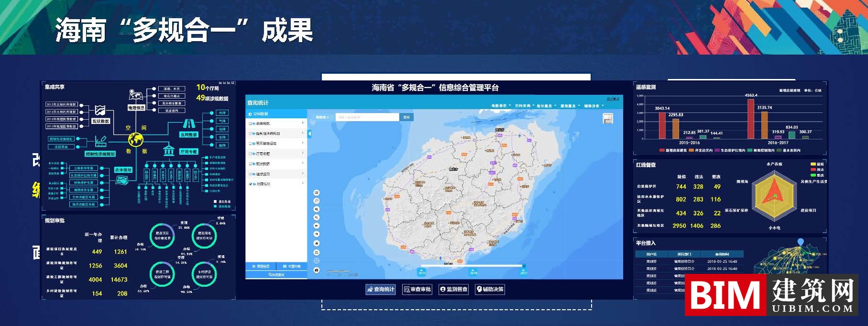Open the 地图操作 menu
This screenshot has width=868, height=326.
pyautogui.click(x=500, y=106)
